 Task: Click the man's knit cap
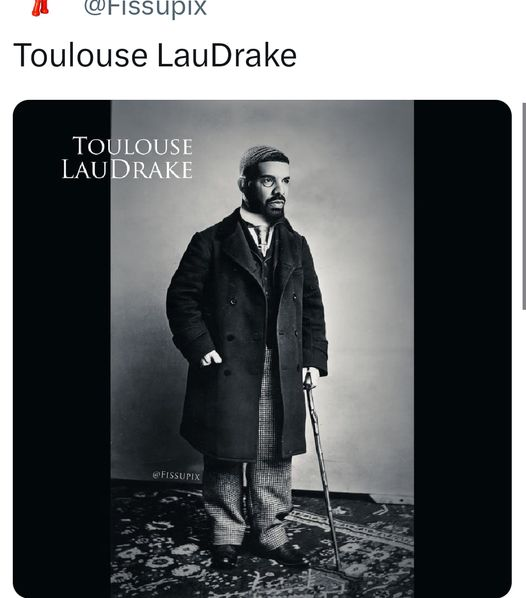pos(262,157)
